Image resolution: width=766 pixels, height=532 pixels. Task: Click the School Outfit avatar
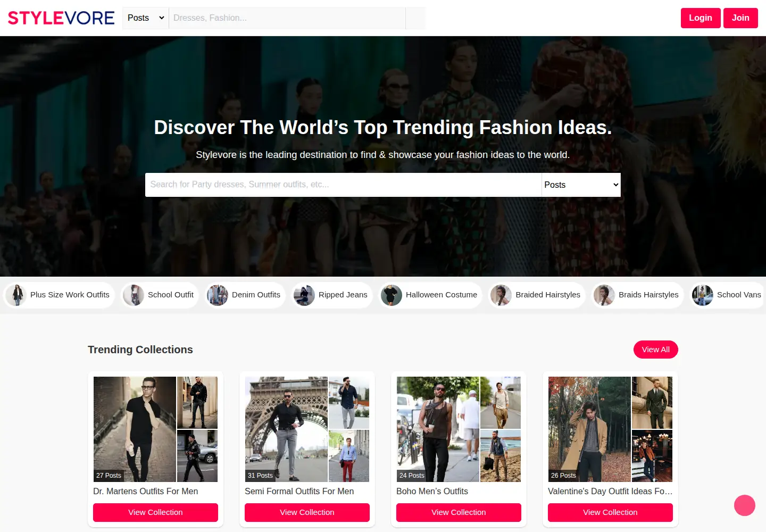134,295
